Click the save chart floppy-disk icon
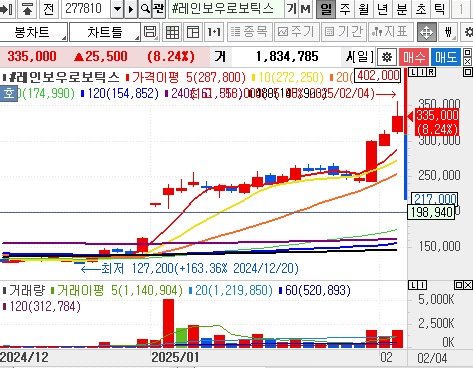The width and height of the screenshot is (473, 368). [150, 32]
